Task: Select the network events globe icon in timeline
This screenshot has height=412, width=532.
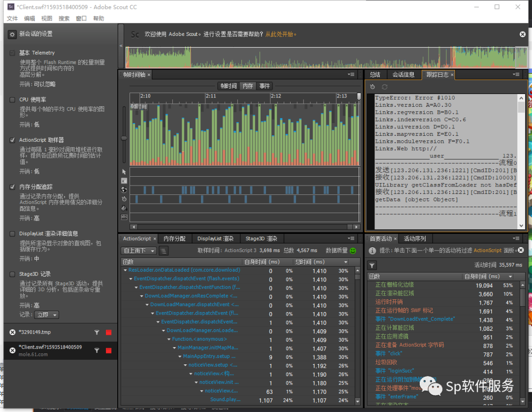Action: tap(124, 190)
